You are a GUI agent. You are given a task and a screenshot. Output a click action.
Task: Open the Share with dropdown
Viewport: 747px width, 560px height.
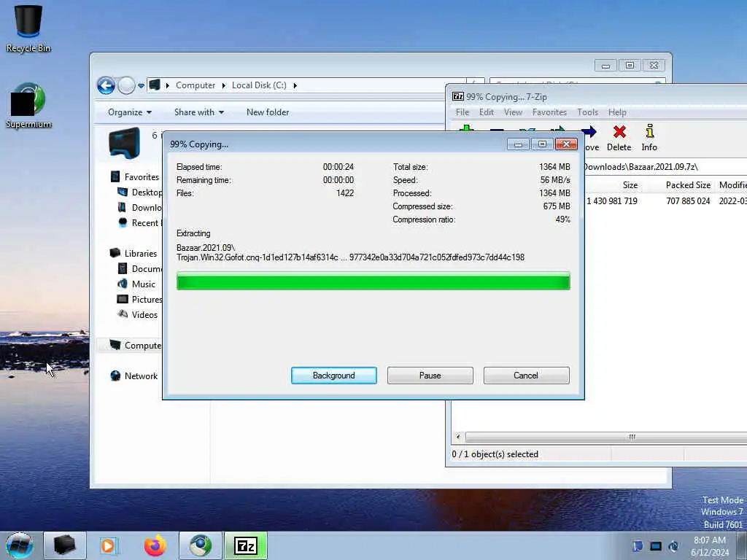[199, 112]
